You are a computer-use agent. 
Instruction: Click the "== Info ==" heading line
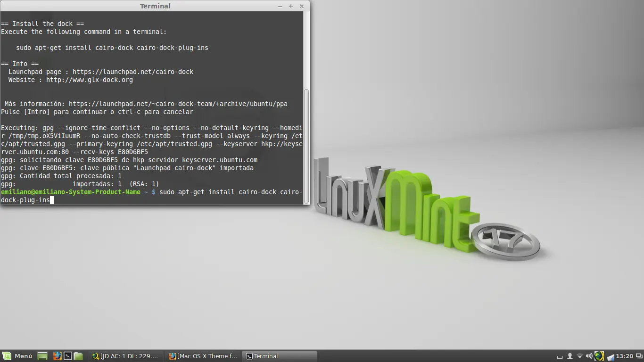click(20, 64)
